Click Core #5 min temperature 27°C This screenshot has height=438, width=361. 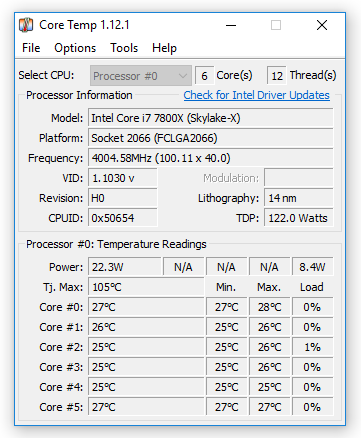[x=227, y=407]
